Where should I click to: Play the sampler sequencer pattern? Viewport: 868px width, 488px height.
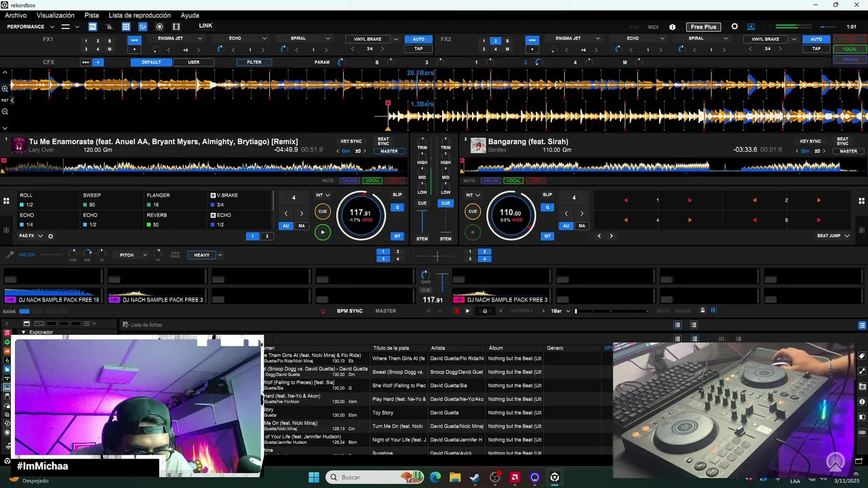click(467, 310)
